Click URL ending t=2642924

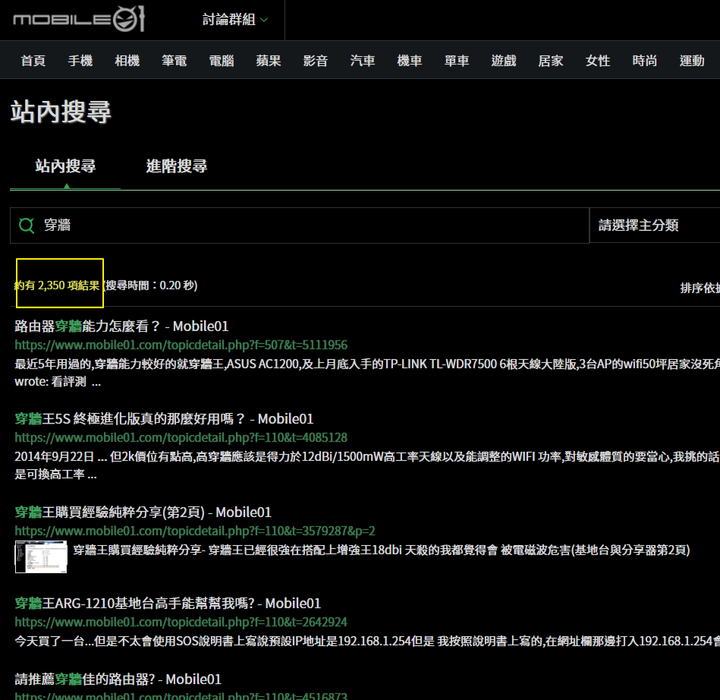[x=181, y=622]
